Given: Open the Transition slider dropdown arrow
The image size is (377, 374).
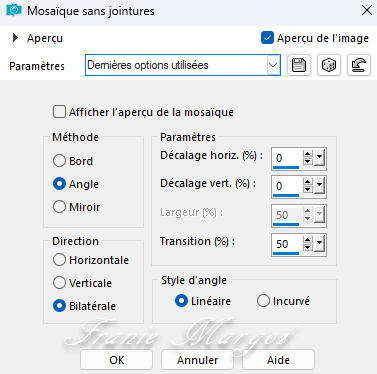Looking at the screenshot, I should (x=320, y=244).
